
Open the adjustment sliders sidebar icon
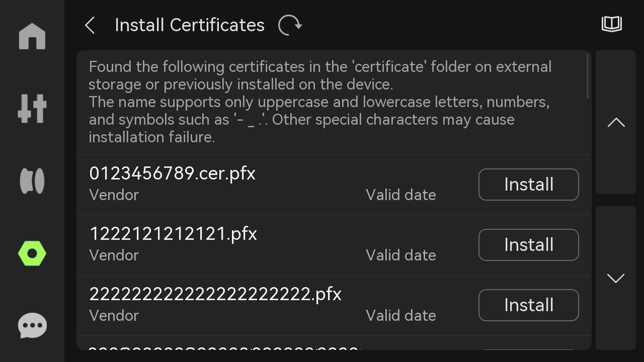(32, 108)
